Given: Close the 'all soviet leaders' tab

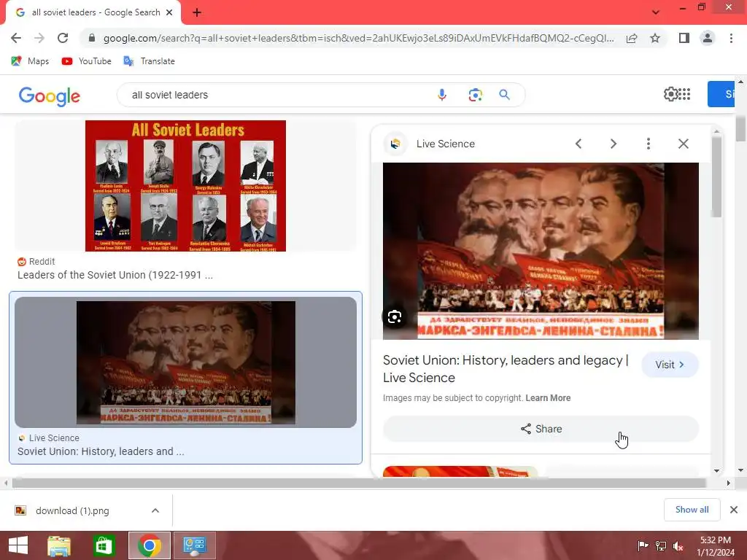Looking at the screenshot, I should [x=169, y=12].
